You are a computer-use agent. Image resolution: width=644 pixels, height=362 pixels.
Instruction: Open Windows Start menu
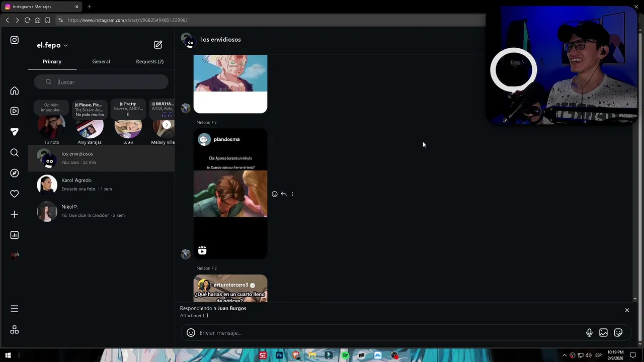point(8,355)
